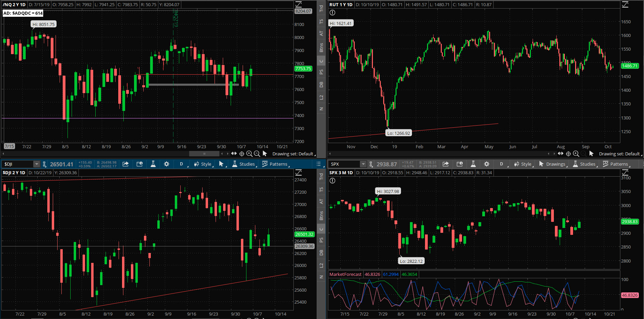644x319 pixels.
Task: Open TS sidebar tab on /NQ chart
Action: (x=321, y=21)
